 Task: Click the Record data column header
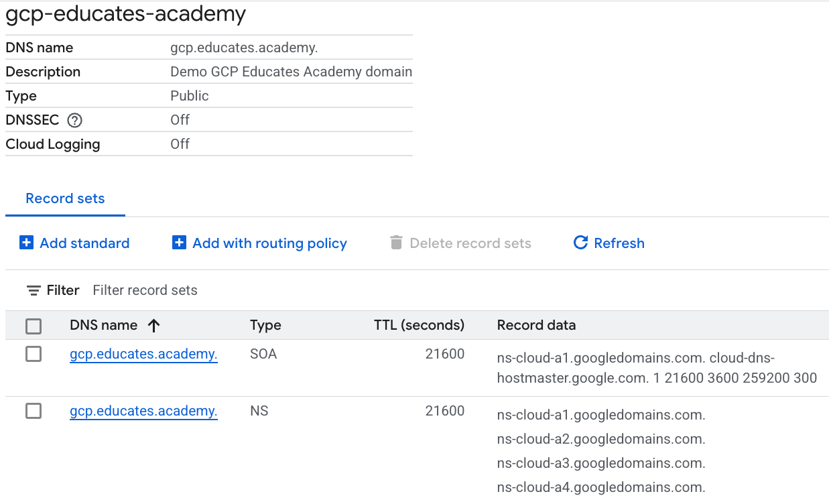536,325
